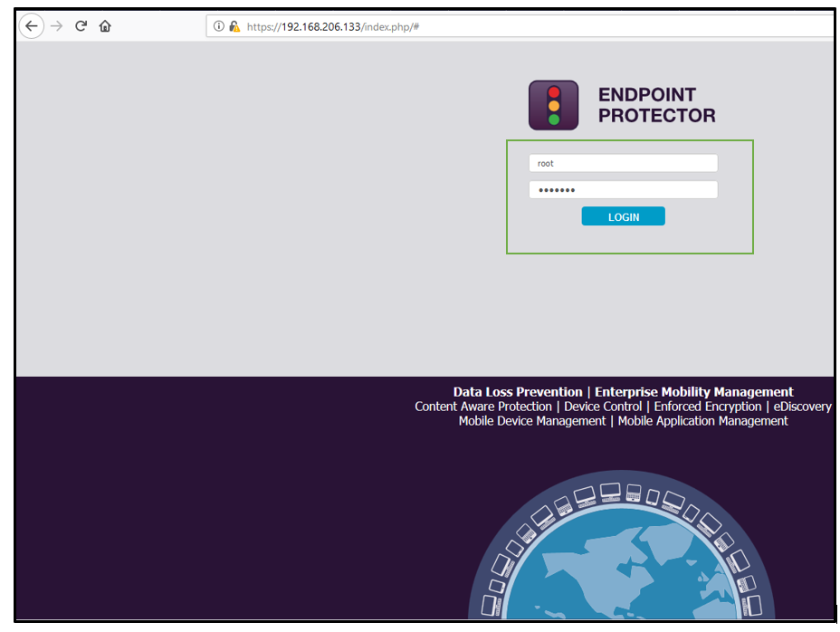
Task: Click the eDiscovery text
Action: coord(803,407)
